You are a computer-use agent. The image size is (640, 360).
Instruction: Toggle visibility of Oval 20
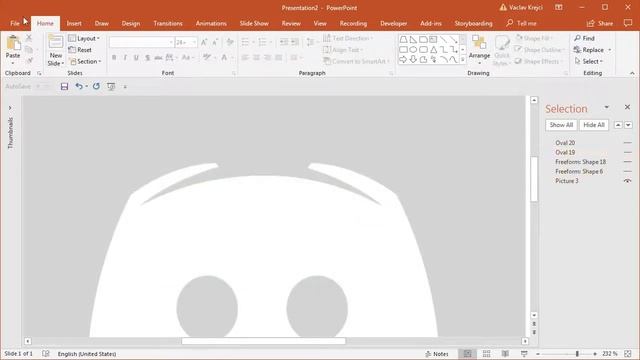(627, 143)
